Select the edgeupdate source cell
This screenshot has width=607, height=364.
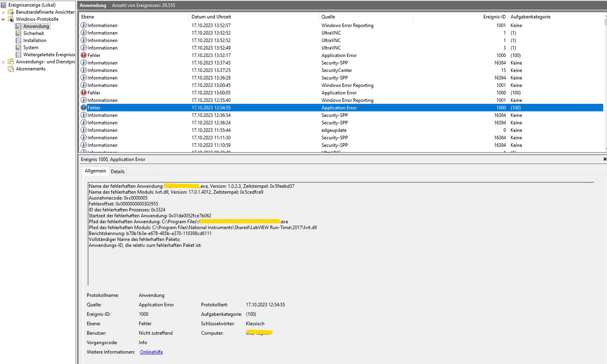pos(334,130)
